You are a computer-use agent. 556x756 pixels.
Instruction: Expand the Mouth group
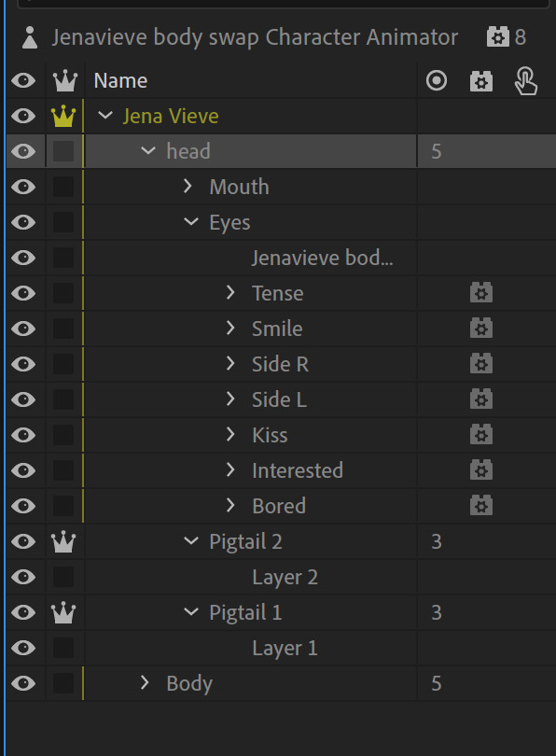tap(188, 186)
